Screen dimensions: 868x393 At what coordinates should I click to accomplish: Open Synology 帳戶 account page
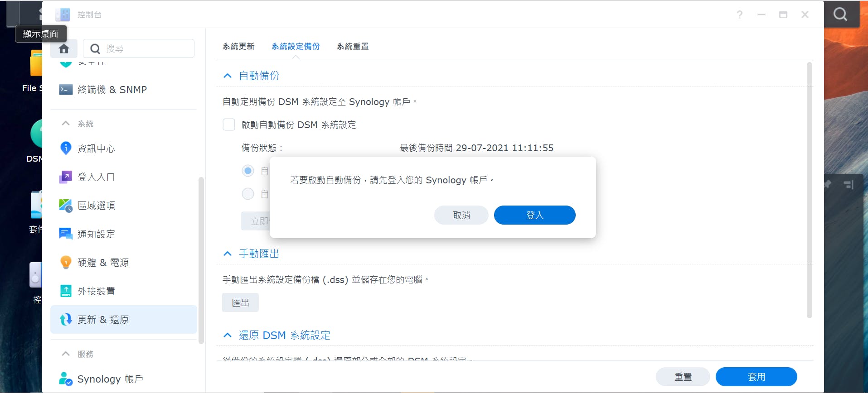pyautogui.click(x=110, y=379)
